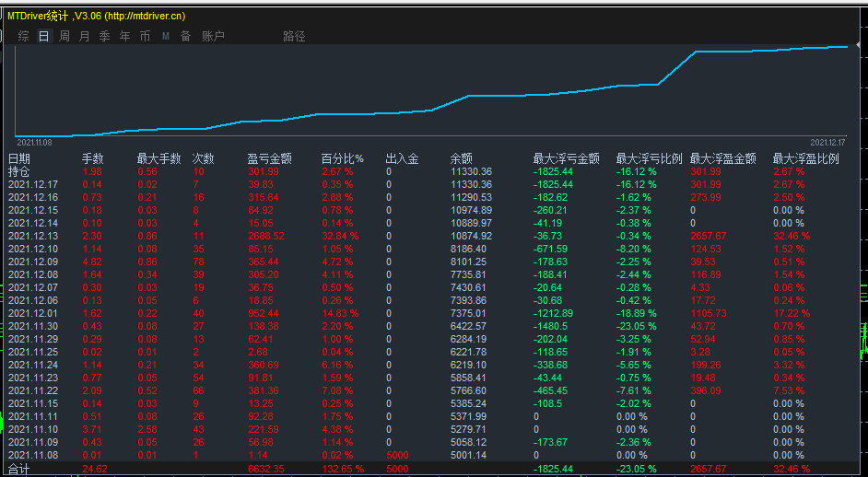Click the 次数 column header
Screen dimensions: 868x477
tap(203, 158)
